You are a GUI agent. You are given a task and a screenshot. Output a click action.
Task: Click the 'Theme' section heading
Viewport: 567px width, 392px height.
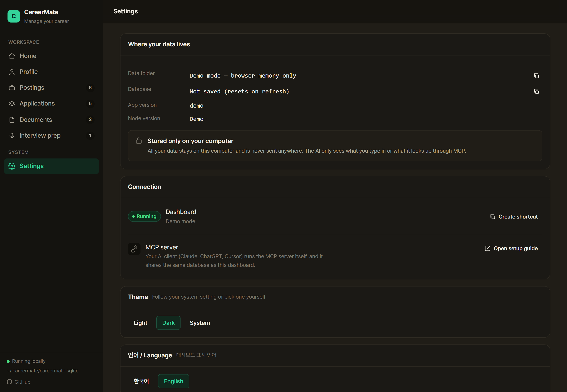(x=138, y=297)
